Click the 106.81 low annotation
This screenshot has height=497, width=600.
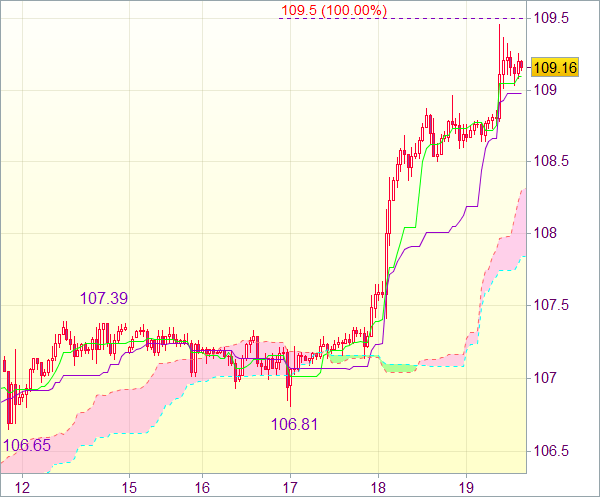point(294,424)
